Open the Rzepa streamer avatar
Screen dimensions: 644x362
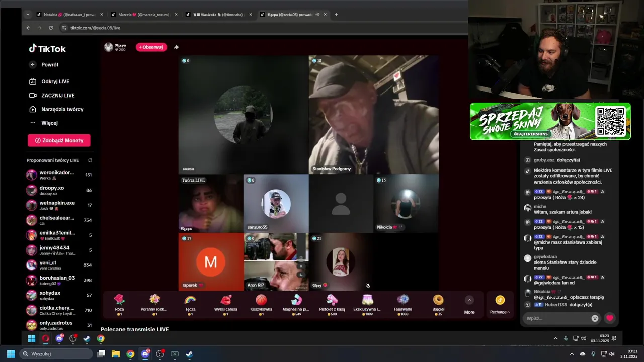pos(108,47)
